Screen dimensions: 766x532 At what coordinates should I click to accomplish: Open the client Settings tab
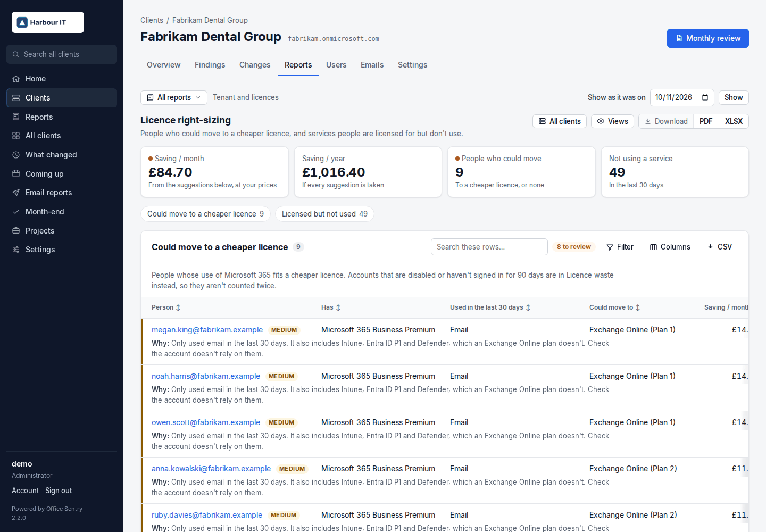413,65
